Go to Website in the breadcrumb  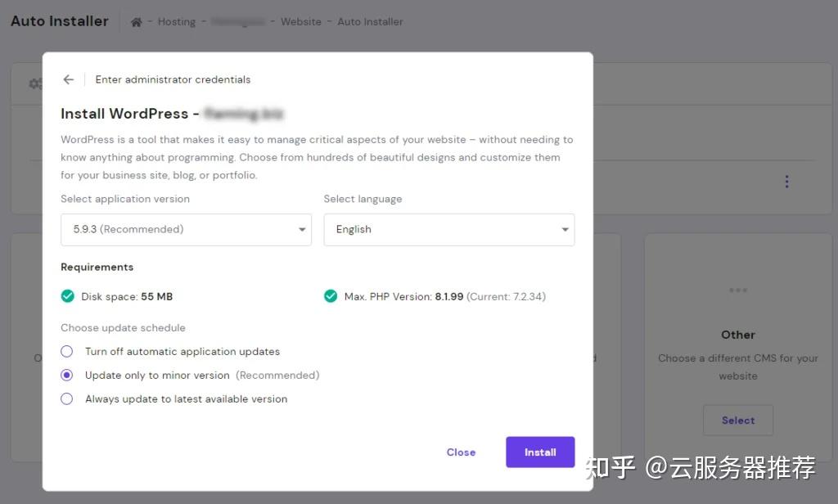301,22
